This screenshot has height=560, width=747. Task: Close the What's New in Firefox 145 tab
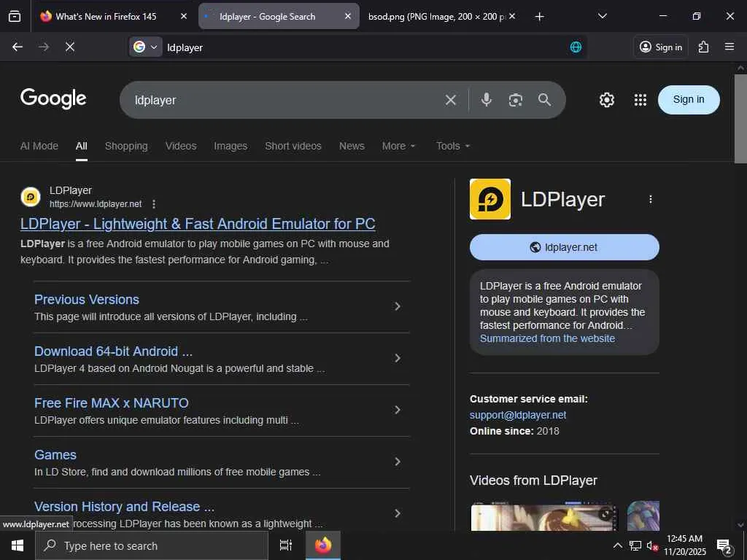click(x=183, y=16)
